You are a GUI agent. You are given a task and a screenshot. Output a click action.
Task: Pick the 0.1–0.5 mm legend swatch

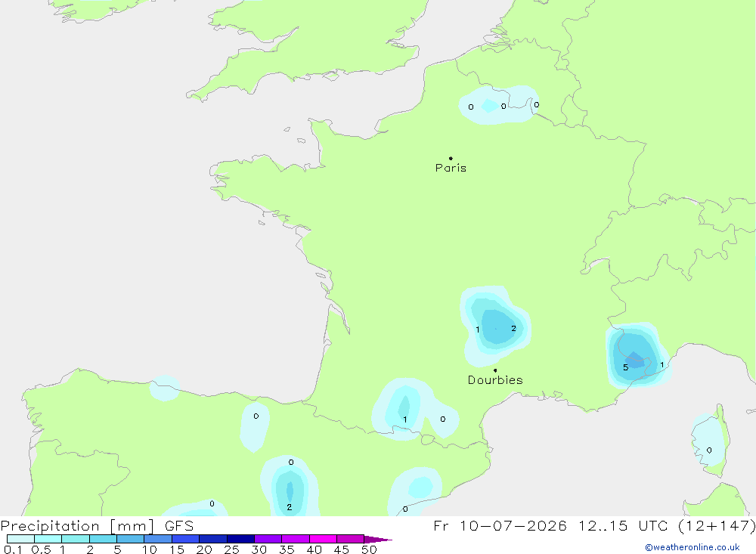pos(20,539)
